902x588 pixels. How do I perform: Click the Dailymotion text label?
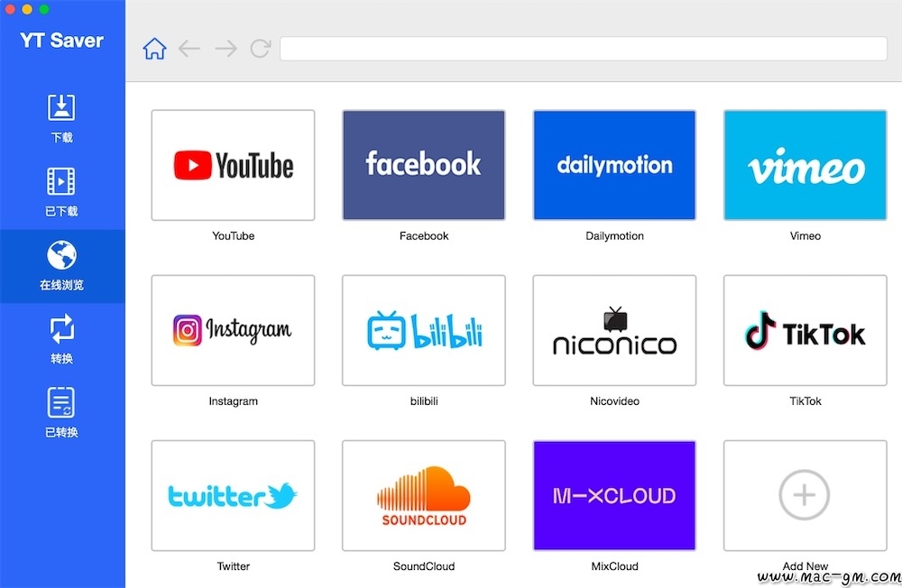point(614,236)
